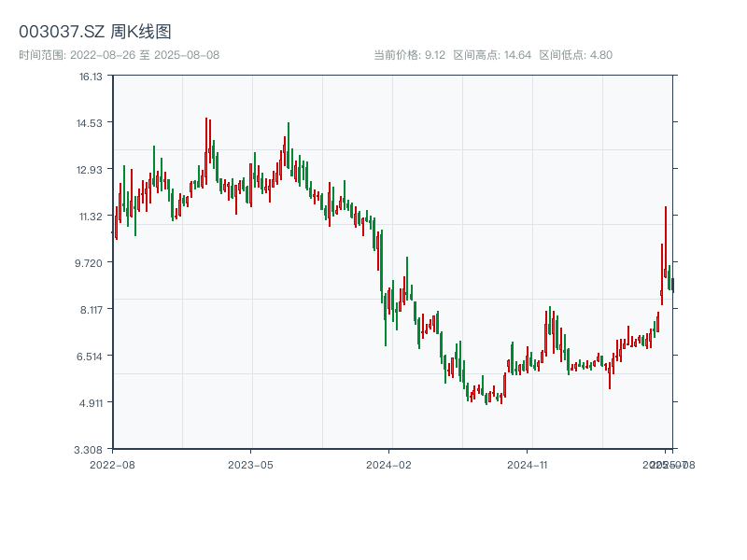Jump to the 2024-11 date label
This screenshot has width=747, height=560.
[x=528, y=464]
